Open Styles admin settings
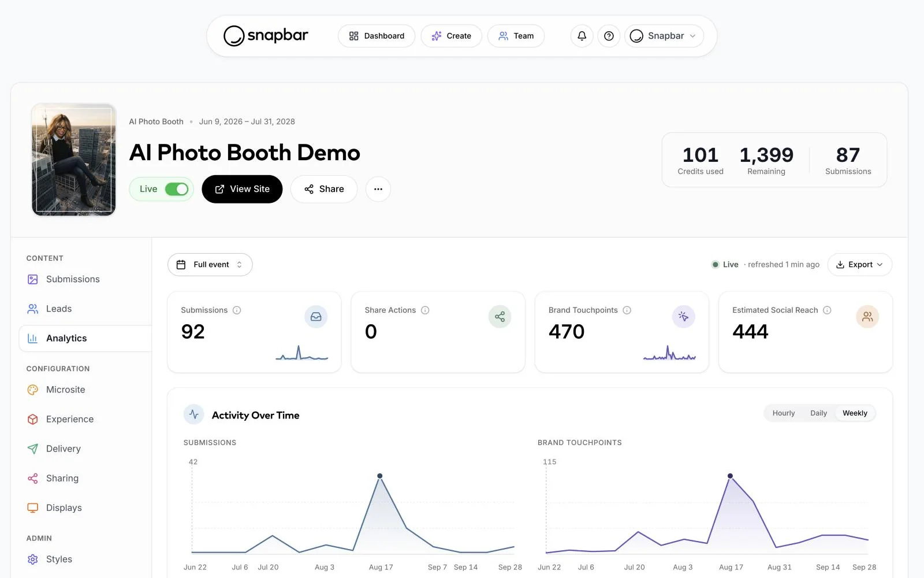Image resolution: width=924 pixels, height=578 pixels. pyautogui.click(x=85, y=559)
